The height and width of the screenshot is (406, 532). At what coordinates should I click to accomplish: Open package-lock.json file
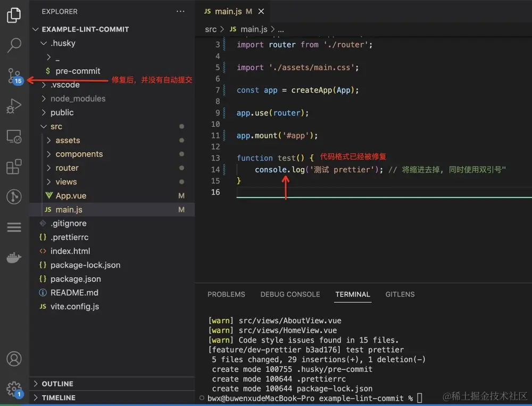tap(112, 265)
